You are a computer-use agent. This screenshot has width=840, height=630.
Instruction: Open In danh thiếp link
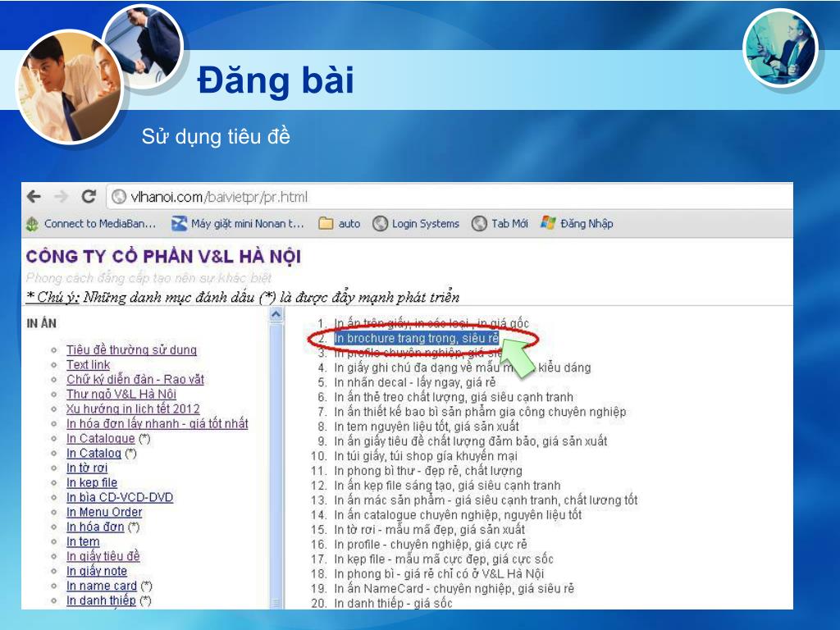101,600
